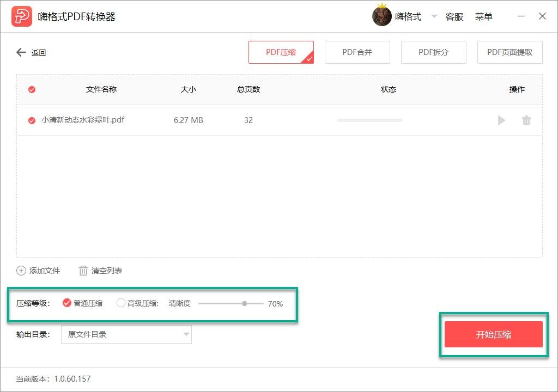Click the file name 小清新动态水彩绿叶.pdf
The height and width of the screenshot is (392, 558).
pos(83,120)
